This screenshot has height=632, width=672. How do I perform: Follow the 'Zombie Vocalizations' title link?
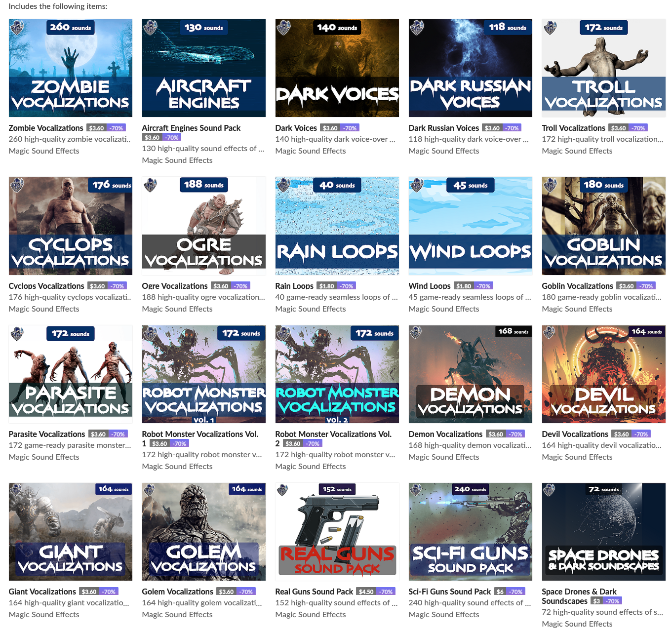click(x=46, y=128)
